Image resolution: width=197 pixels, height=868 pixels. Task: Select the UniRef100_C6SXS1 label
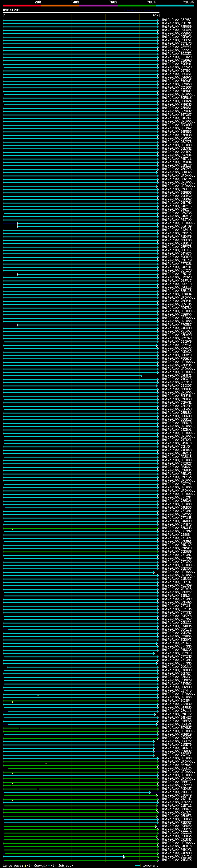point(177,74)
